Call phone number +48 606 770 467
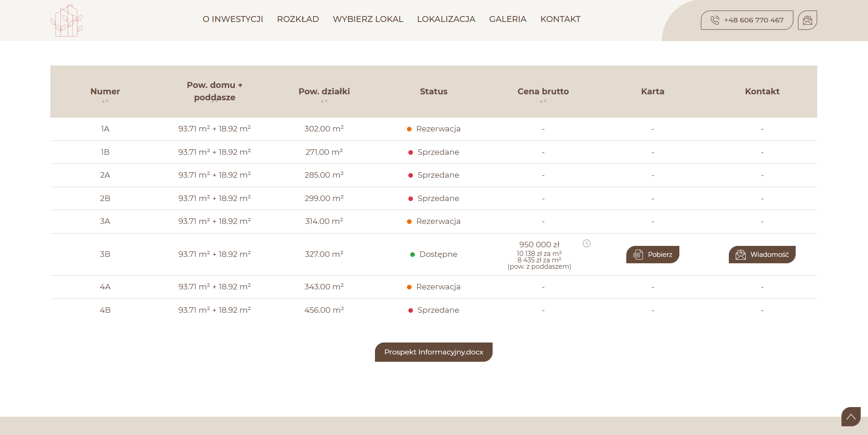The height and width of the screenshot is (435, 868). pos(747,20)
